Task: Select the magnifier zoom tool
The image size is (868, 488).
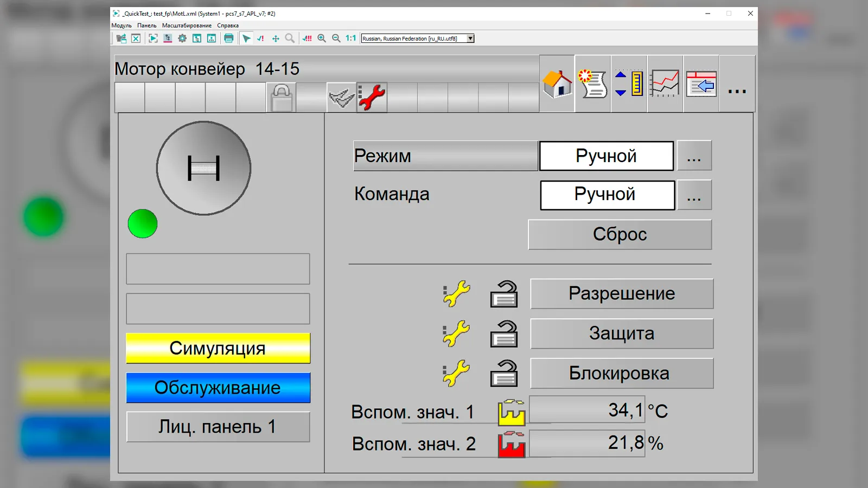Action: pyautogui.click(x=290, y=38)
